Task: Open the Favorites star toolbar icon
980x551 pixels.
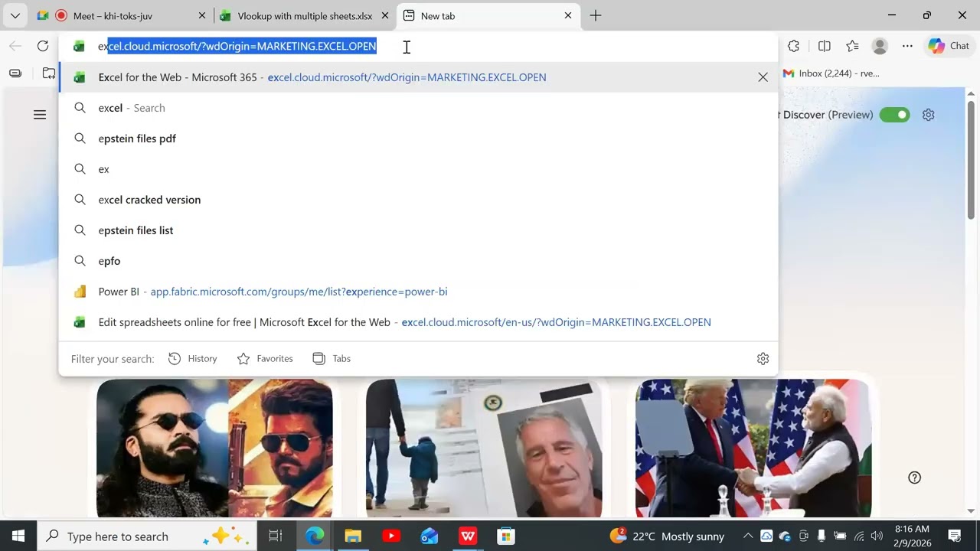Action: click(852, 46)
